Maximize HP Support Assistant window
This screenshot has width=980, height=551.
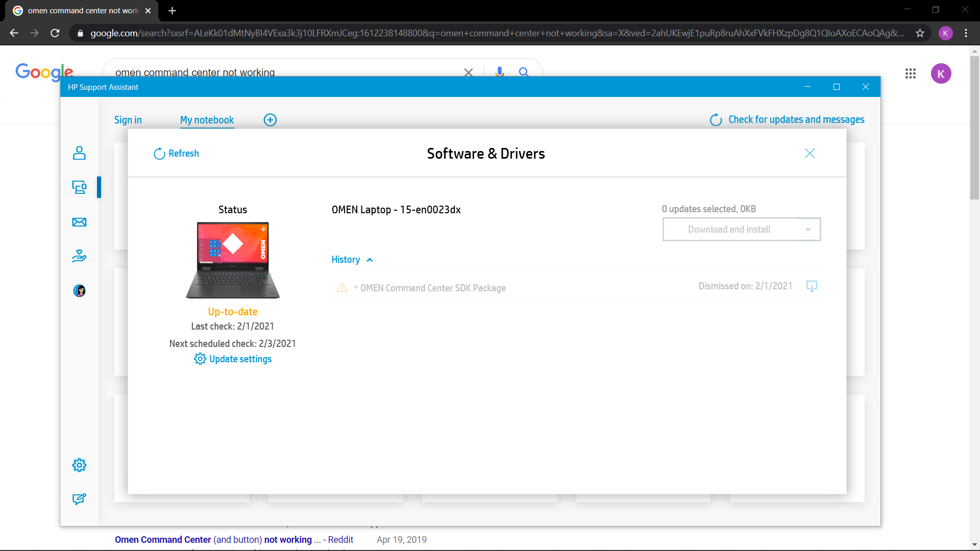click(837, 87)
